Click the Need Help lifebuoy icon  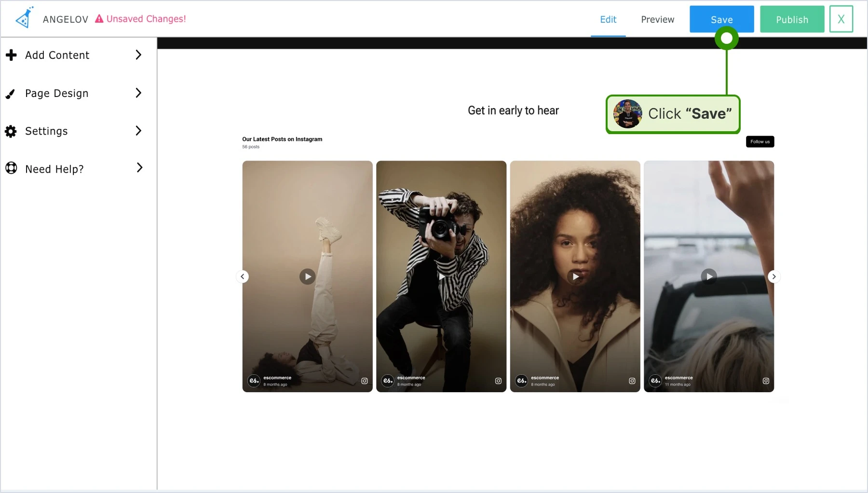pos(11,168)
